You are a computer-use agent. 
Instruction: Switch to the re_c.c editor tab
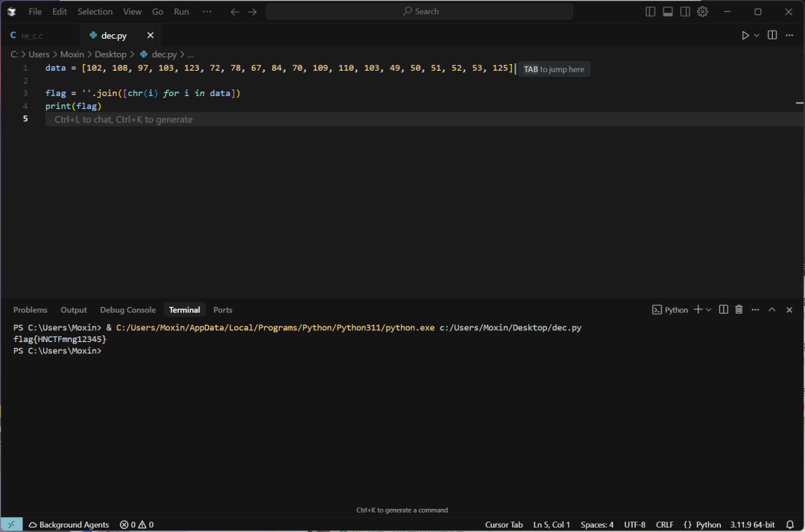coord(40,36)
